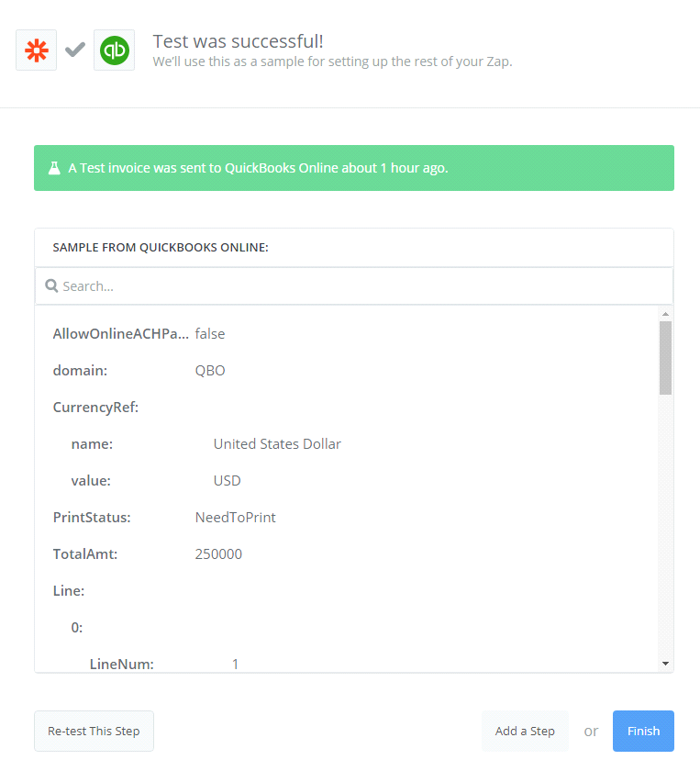Select the Line tree entry
700x760 pixels.
pos(69,591)
